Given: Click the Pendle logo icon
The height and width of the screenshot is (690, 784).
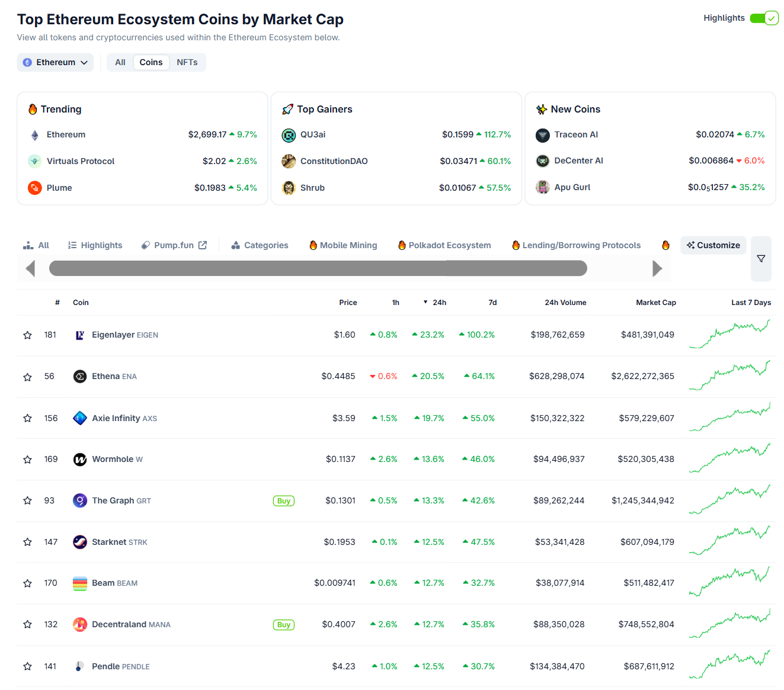Looking at the screenshot, I should coord(80,666).
